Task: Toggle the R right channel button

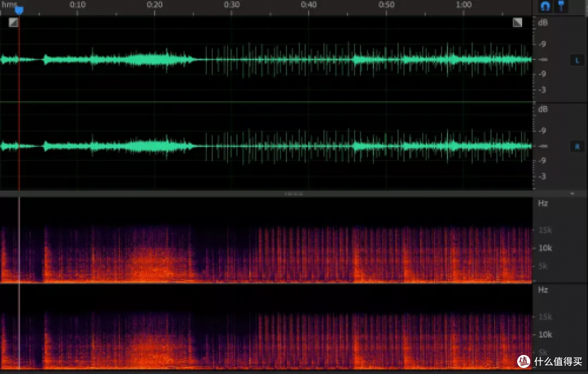Action: (x=577, y=146)
